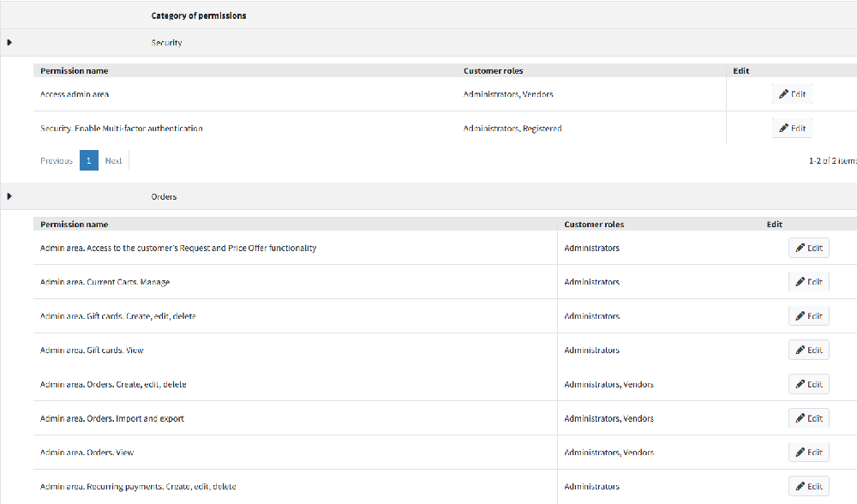Click the Customer roles header in Security table
Image resolution: width=857 pixels, height=504 pixels.
point(493,71)
